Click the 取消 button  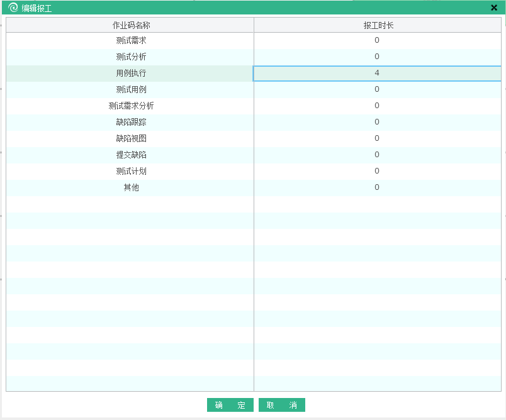(x=281, y=405)
